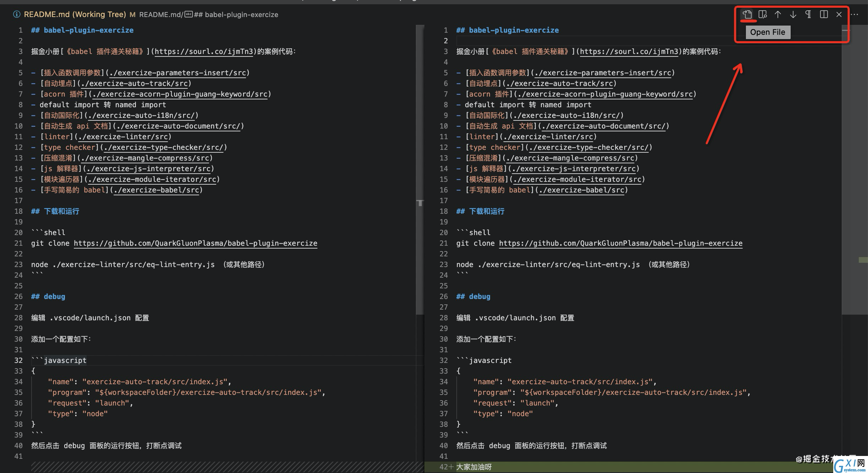Screen dimensions: 868x473
Task: Click the '编辑 .vscode/launch.json 配置' line in the left pane
Action: (x=90, y=318)
